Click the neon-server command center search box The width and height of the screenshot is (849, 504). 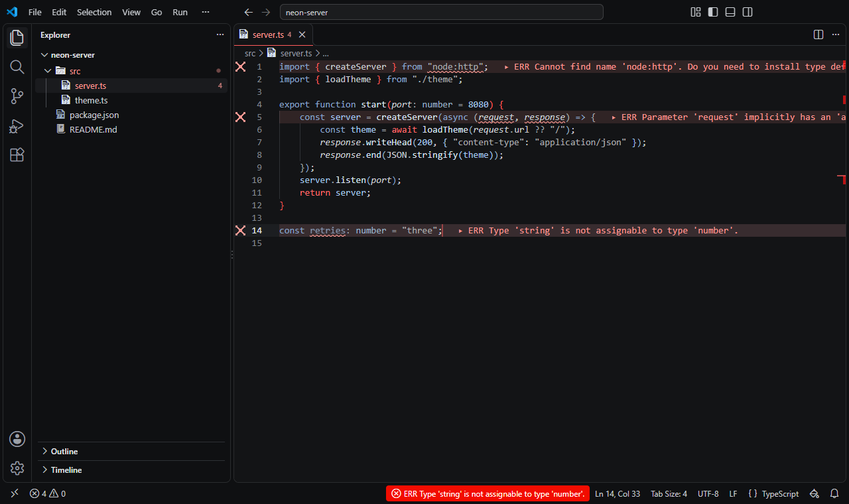click(x=442, y=12)
